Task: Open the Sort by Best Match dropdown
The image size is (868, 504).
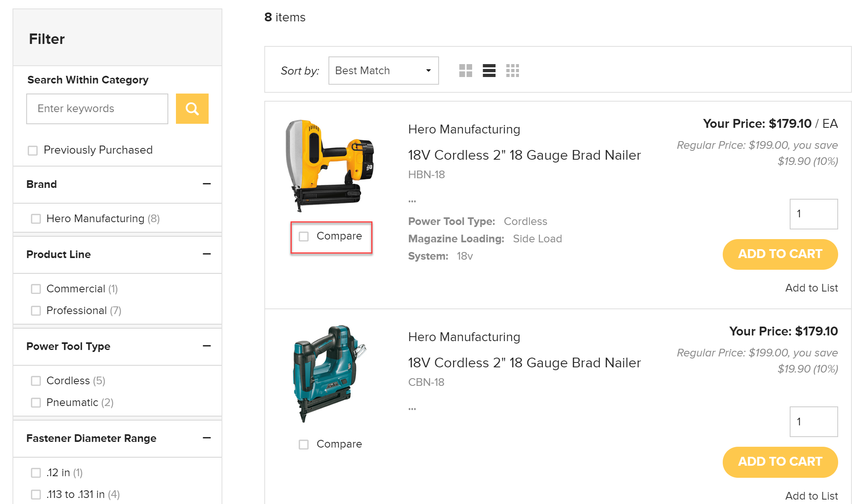Action: [x=383, y=71]
